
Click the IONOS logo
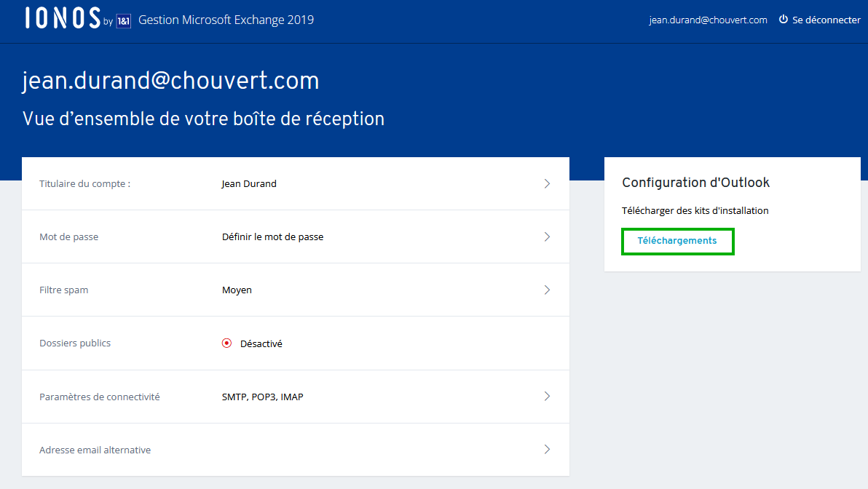pyautogui.click(x=63, y=18)
